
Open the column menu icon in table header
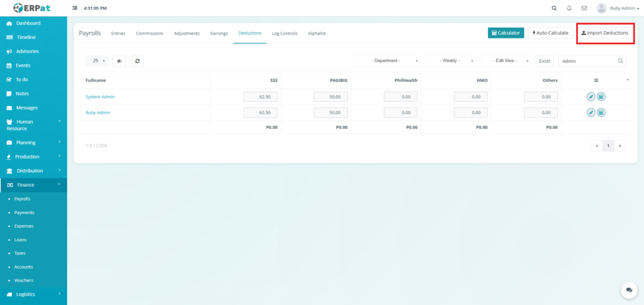coord(596,80)
